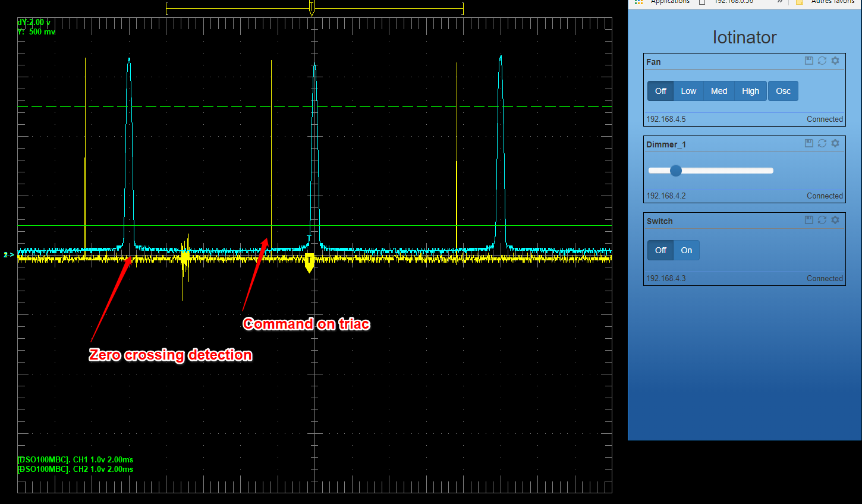The image size is (862, 504).
Task: Open the Dimmer_1 settings gear
Action: point(835,143)
